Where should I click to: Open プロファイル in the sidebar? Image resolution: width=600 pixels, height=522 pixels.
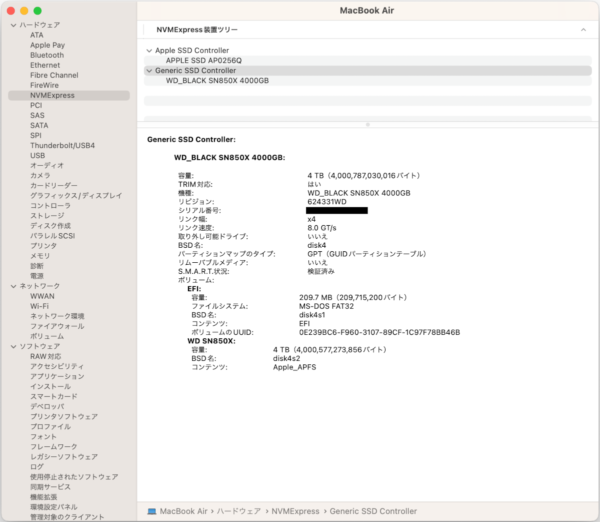[51, 427]
